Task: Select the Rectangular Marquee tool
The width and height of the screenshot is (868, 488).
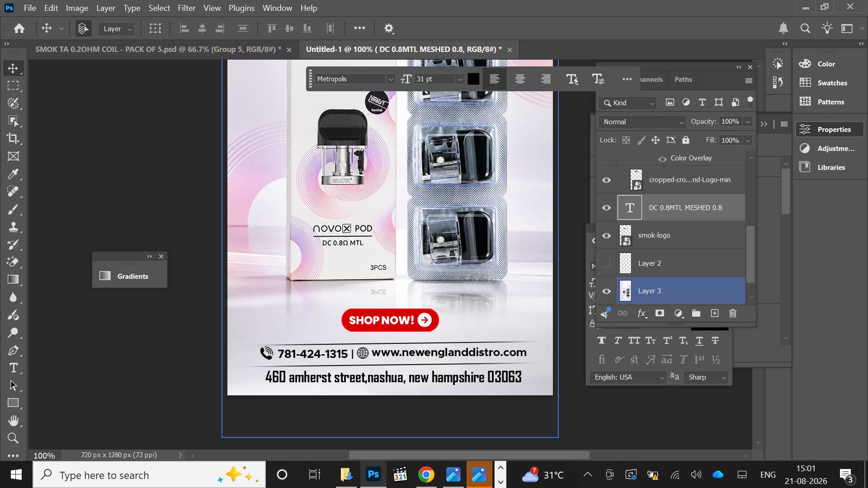Action: (x=13, y=85)
